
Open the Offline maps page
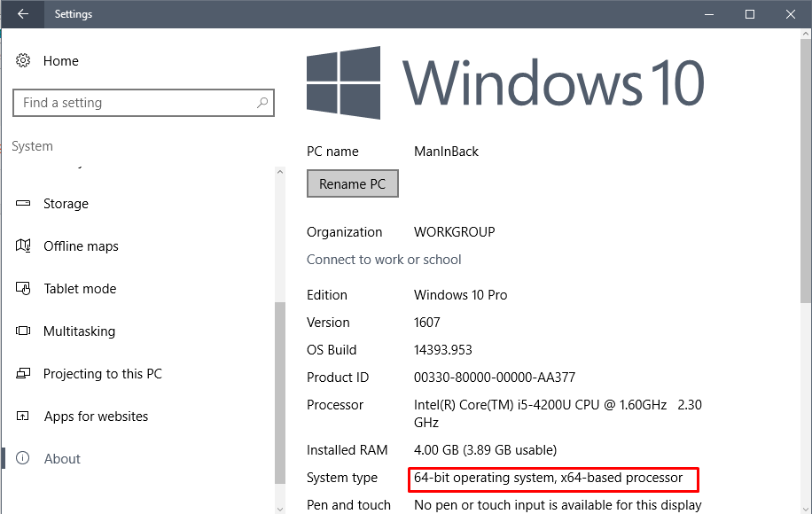tap(81, 245)
